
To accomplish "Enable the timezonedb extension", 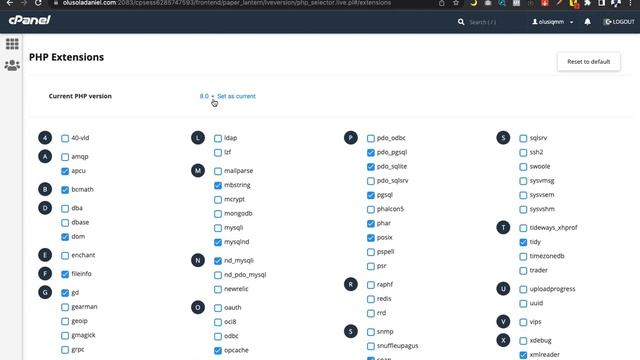I will click(x=523, y=257).
